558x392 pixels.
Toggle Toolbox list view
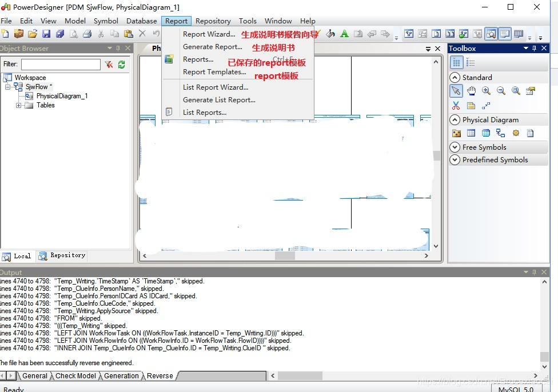(x=471, y=63)
